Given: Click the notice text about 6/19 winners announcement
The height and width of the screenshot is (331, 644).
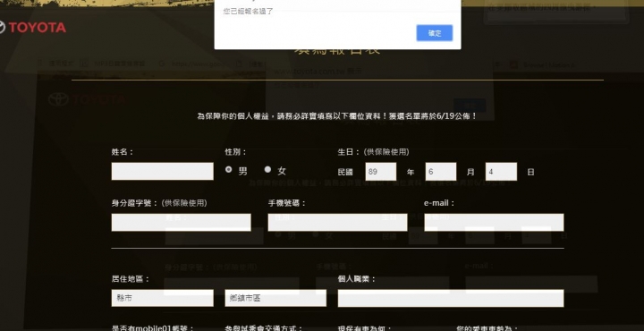Looking at the screenshot, I should 337,116.
